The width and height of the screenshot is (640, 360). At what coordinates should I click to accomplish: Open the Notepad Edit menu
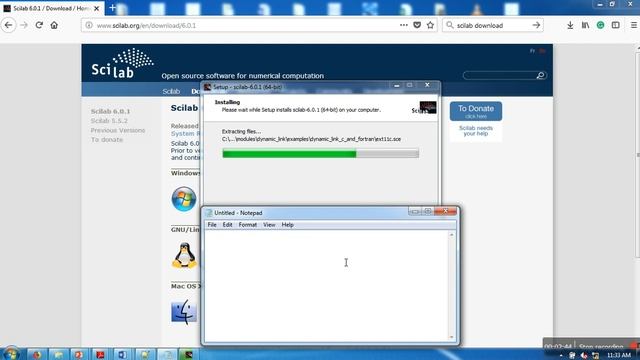227,225
